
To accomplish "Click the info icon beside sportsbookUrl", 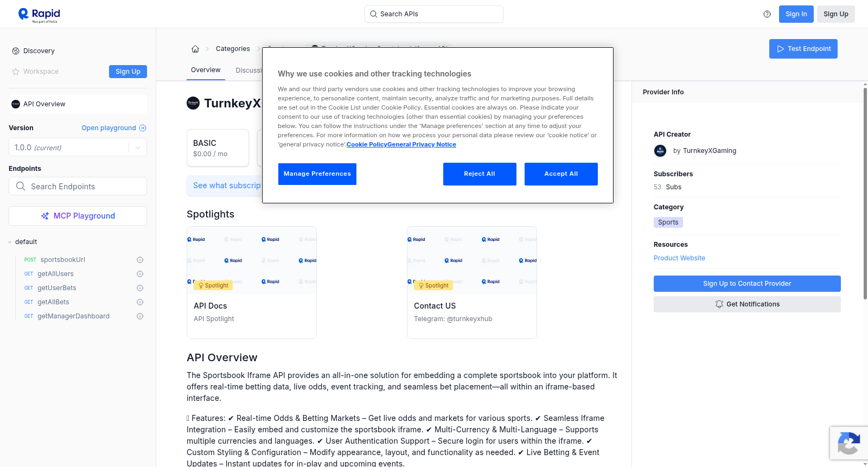I will point(140,260).
